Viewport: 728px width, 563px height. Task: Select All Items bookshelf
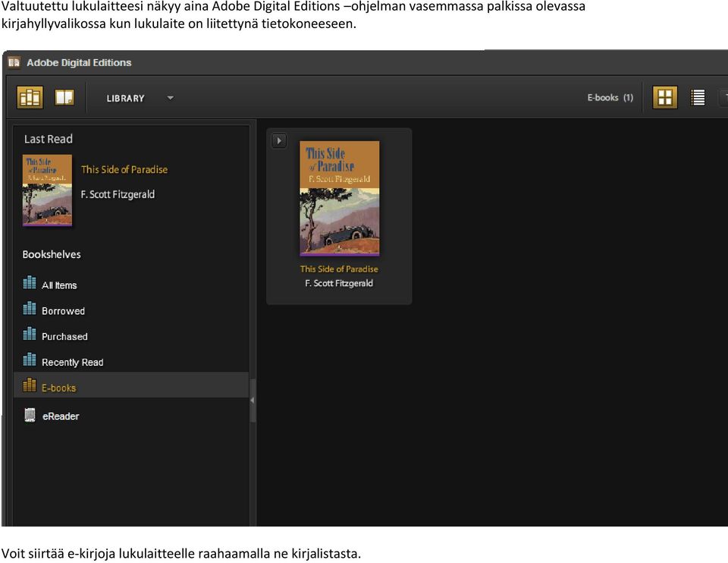point(131,285)
